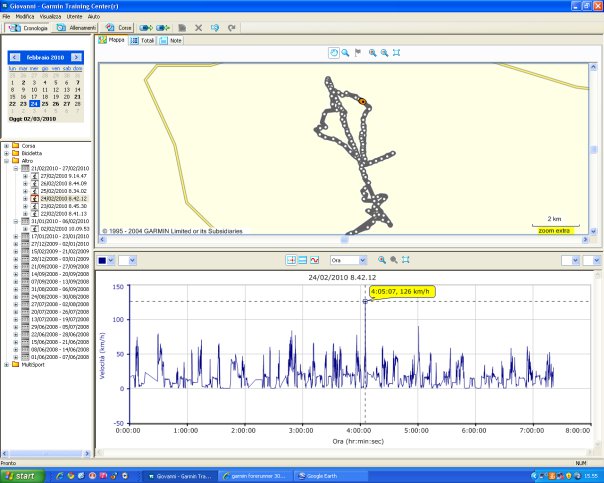The height and width of the screenshot is (483, 604).
Task: Open the dark blue graph color dropdown
Action: (111, 260)
